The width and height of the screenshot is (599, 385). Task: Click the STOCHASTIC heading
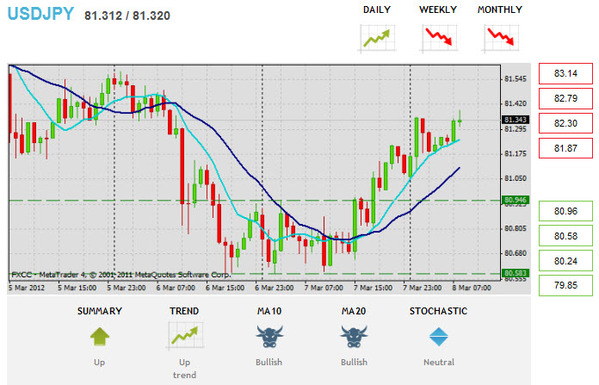tap(439, 311)
